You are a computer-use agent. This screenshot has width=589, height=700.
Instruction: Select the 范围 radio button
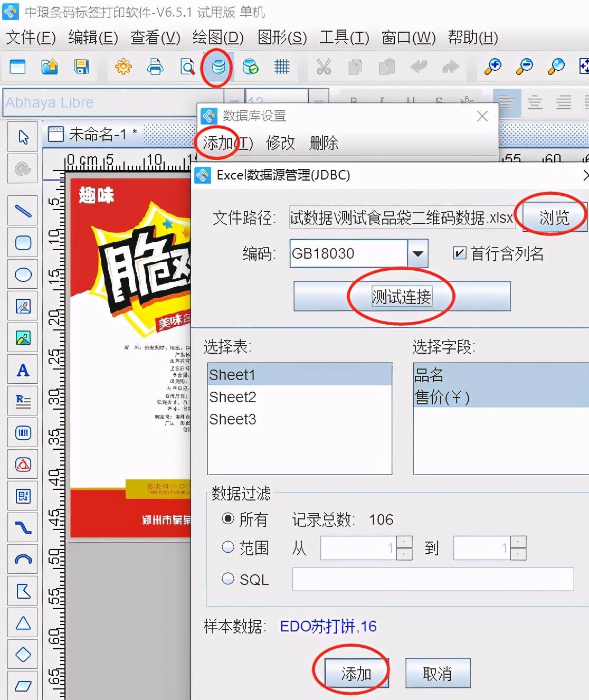coord(229,547)
